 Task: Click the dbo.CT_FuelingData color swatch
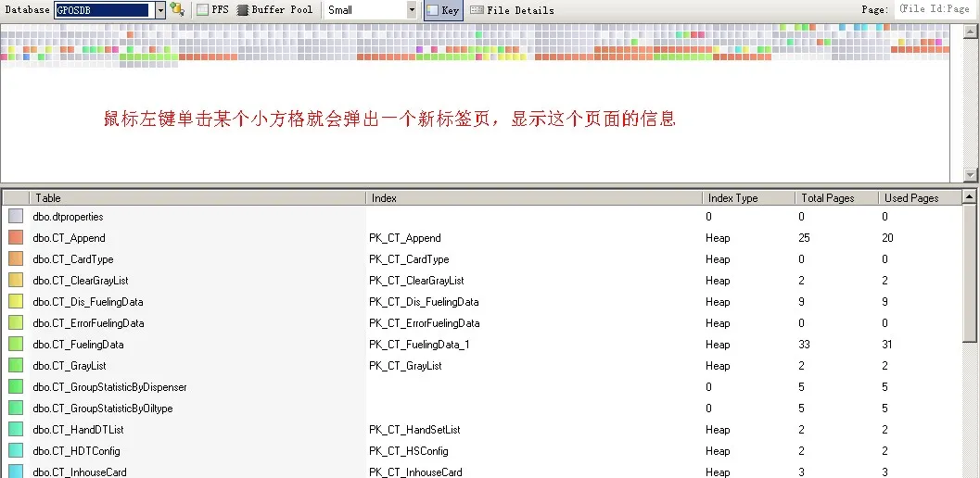tap(17, 345)
